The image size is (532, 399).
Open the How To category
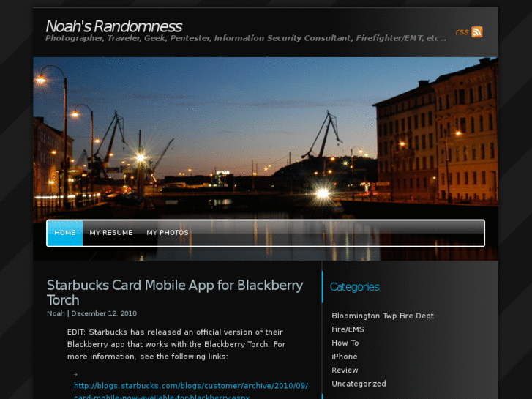point(345,343)
